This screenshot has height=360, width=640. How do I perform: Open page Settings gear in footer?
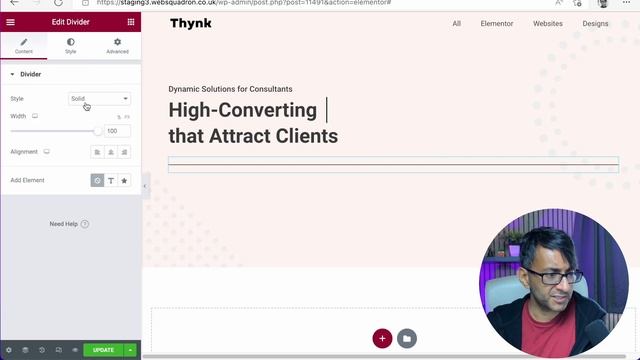9,350
